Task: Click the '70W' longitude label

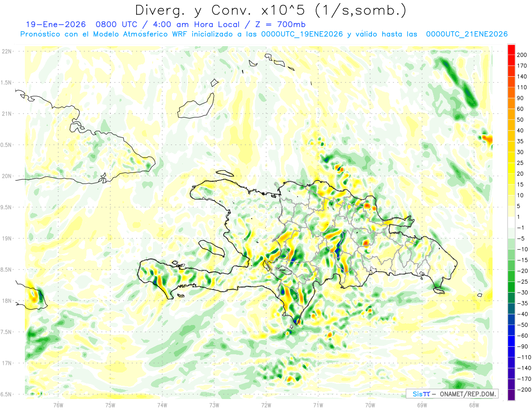Action: 370,404
